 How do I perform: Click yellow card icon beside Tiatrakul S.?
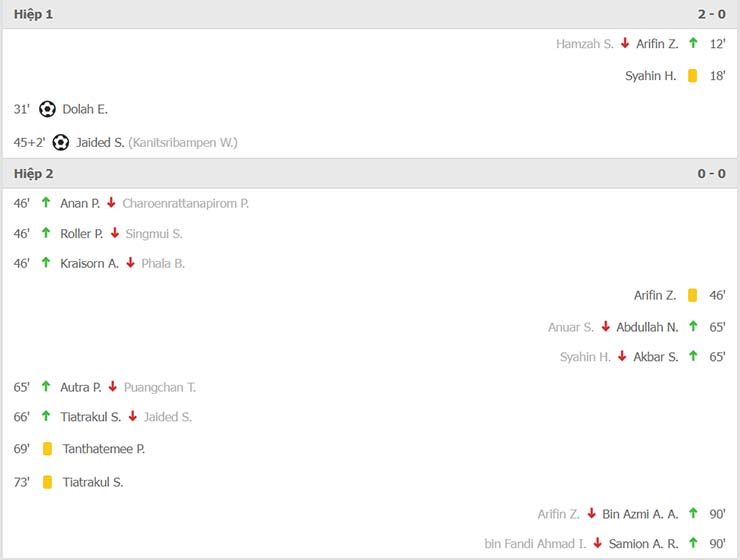[47, 482]
